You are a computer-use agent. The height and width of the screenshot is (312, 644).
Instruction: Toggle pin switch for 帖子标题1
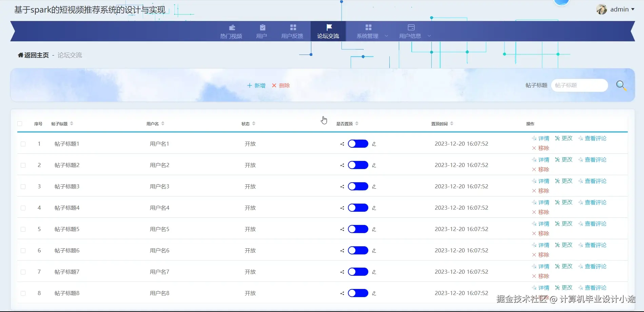point(358,144)
